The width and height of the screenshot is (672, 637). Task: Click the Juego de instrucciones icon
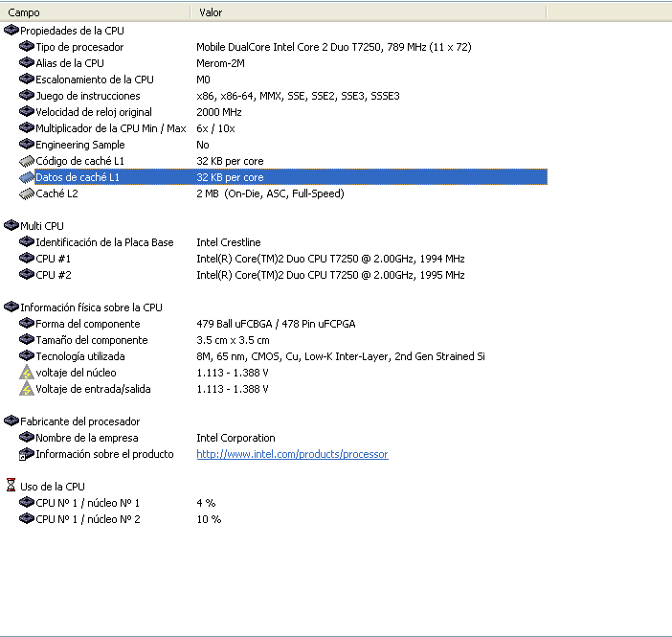pyautogui.click(x=27, y=95)
